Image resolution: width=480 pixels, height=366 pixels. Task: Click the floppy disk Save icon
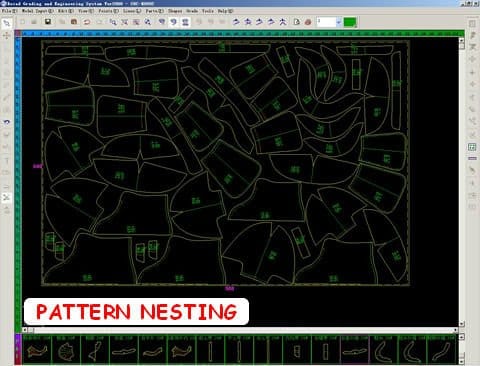(x=48, y=22)
